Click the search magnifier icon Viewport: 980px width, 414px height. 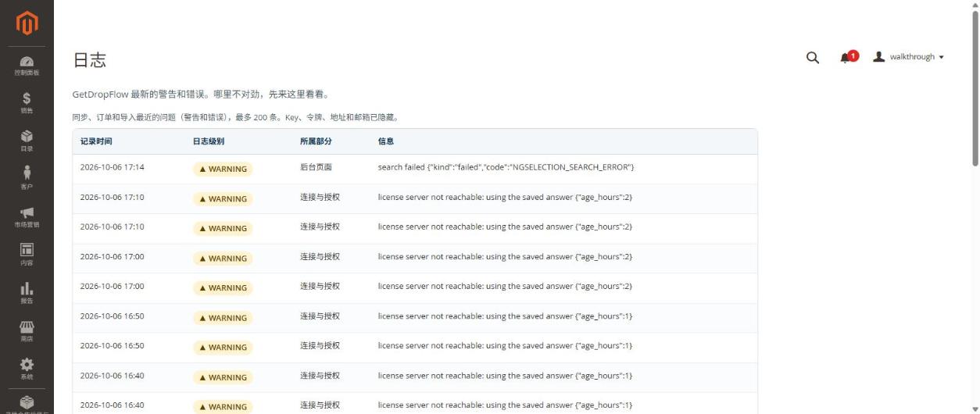point(813,57)
